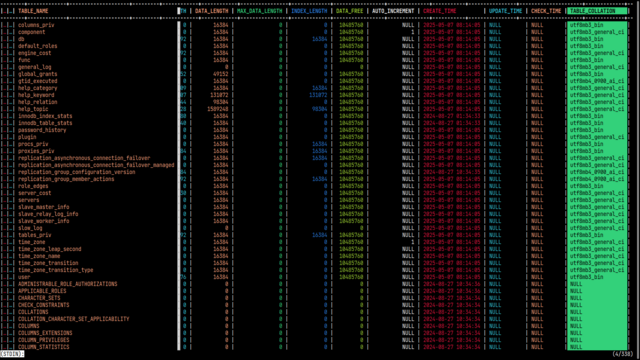Click the DATA_FREE column header
The image size is (640, 360).
point(349,11)
